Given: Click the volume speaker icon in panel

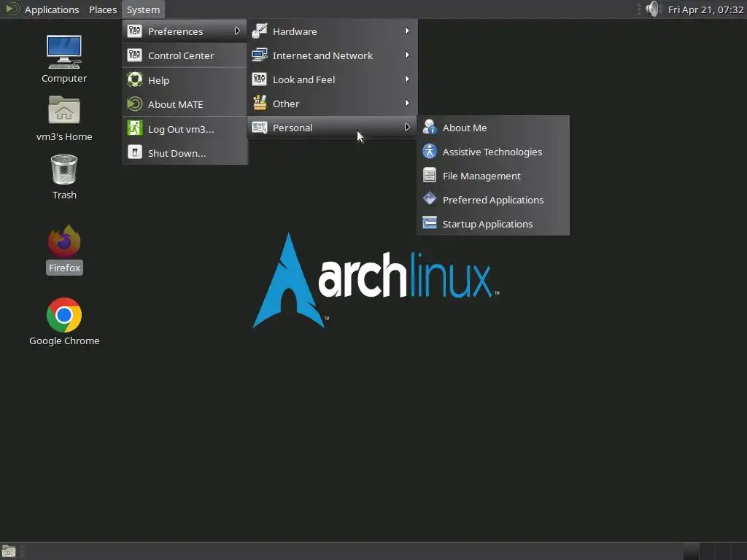Looking at the screenshot, I should (654, 9).
